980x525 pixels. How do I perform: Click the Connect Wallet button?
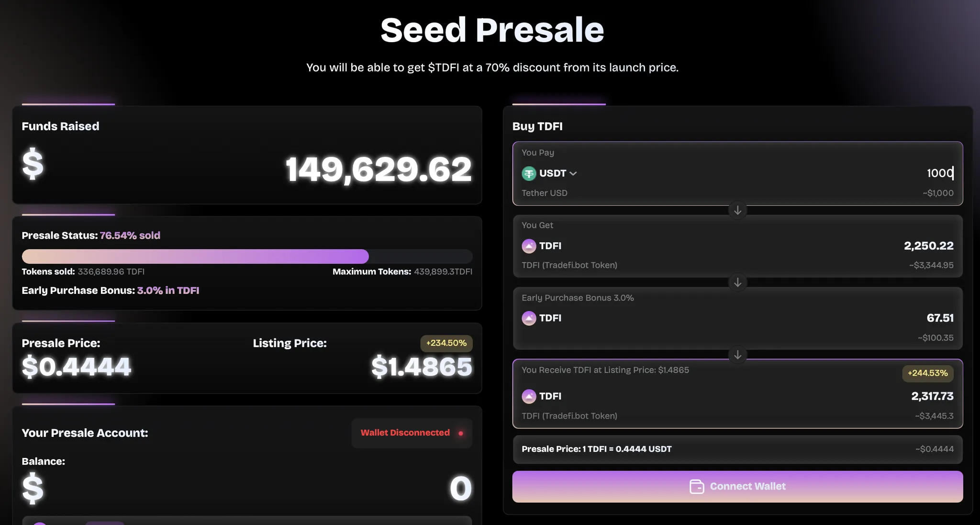(737, 487)
